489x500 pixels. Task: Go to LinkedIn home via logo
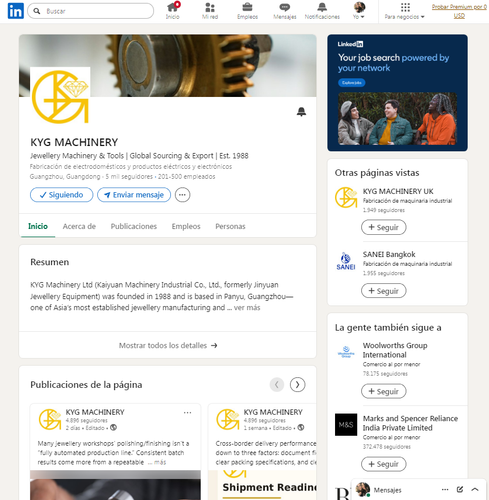point(16,11)
